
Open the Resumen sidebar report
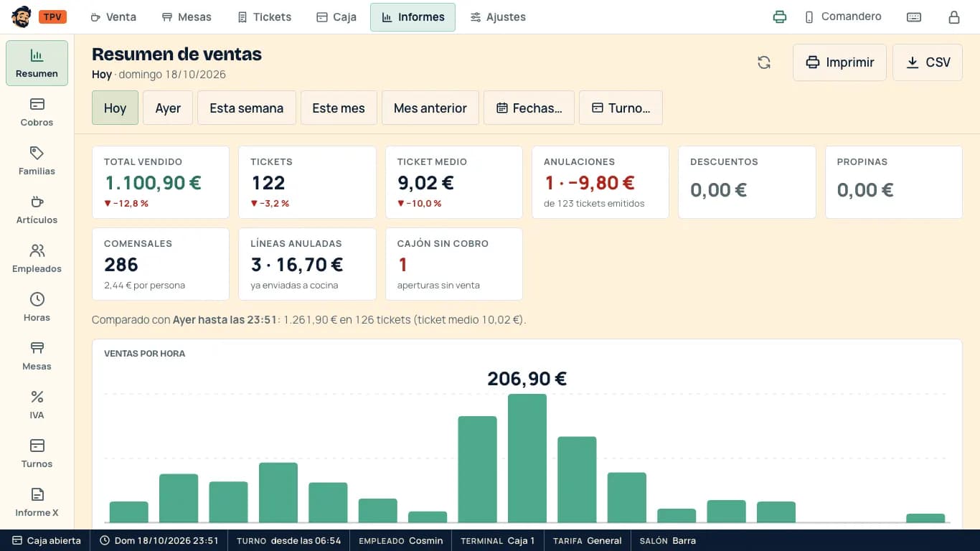37,63
